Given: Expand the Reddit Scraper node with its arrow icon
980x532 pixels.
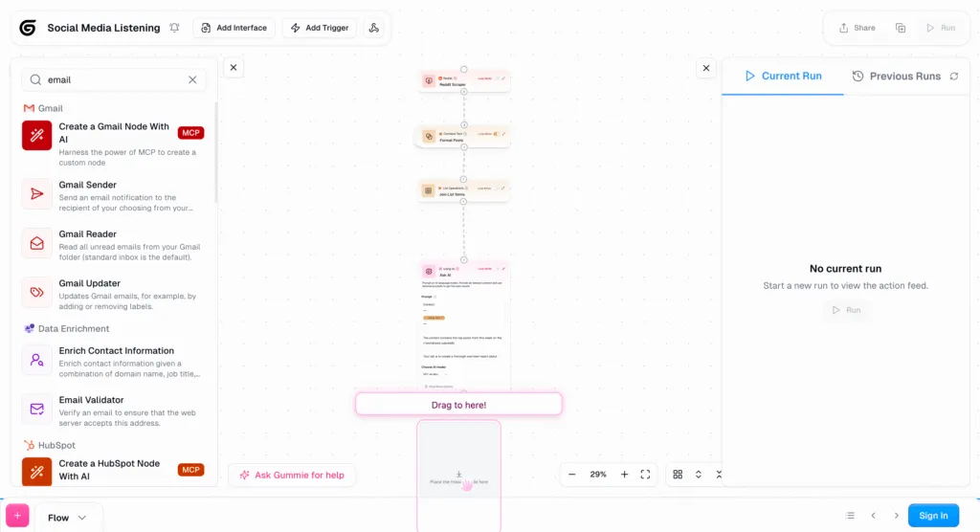Looking at the screenshot, I should (x=503, y=78).
